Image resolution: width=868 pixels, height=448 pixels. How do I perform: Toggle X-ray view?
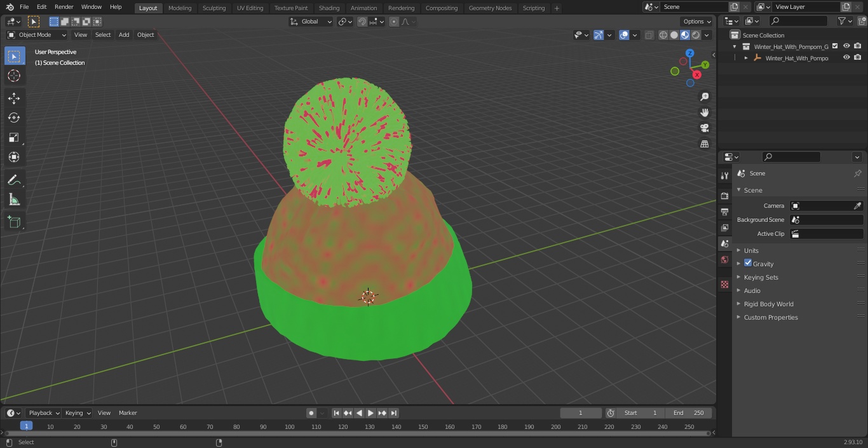(649, 35)
